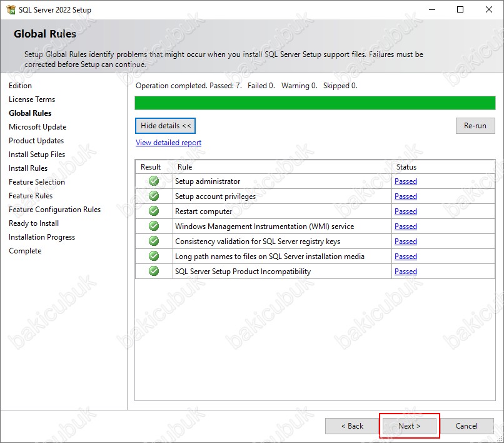Select the Install Rules step
The image size is (504, 443).
tap(28, 168)
